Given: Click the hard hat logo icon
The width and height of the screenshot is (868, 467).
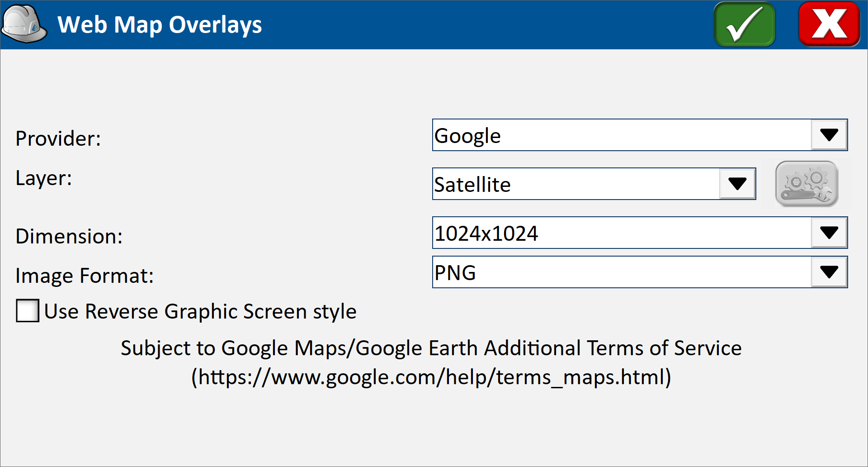Looking at the screenshot, I should (x=24, y=24).
